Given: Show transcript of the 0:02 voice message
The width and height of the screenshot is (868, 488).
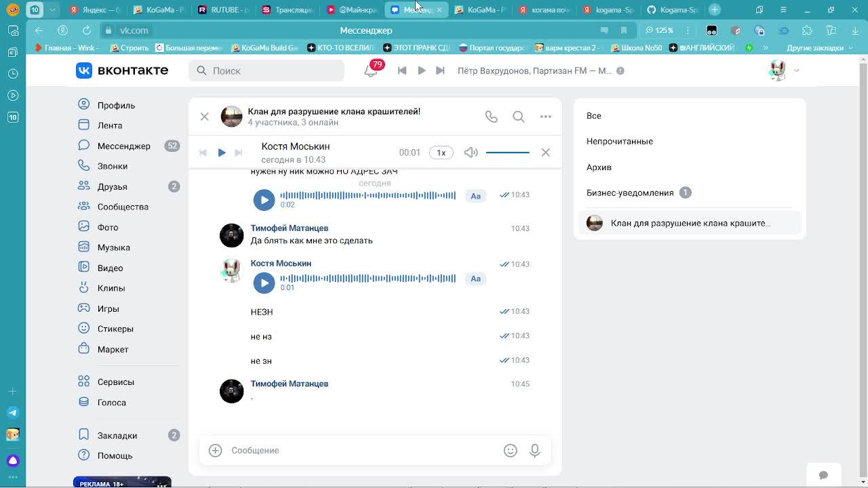Looking at the screenshot, I should pyautogui.click(x=475, y=196).
